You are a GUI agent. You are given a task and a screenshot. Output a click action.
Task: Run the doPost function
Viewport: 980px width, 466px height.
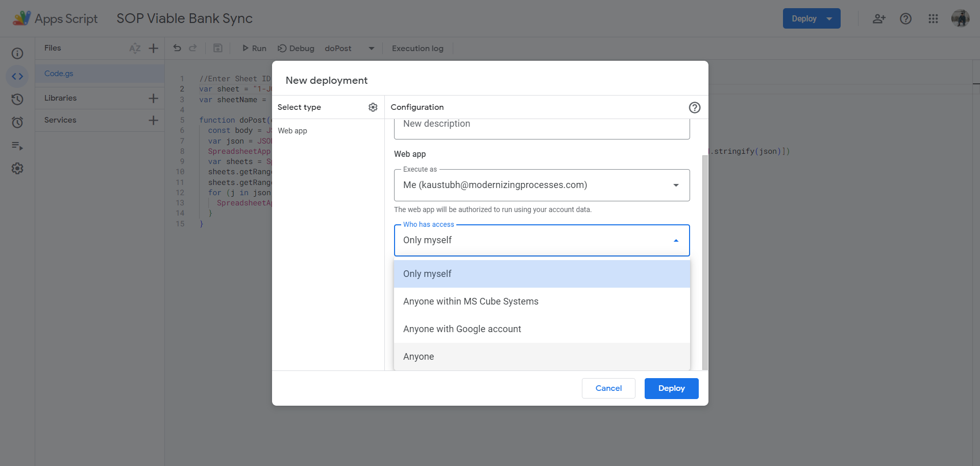click(254, 48)
